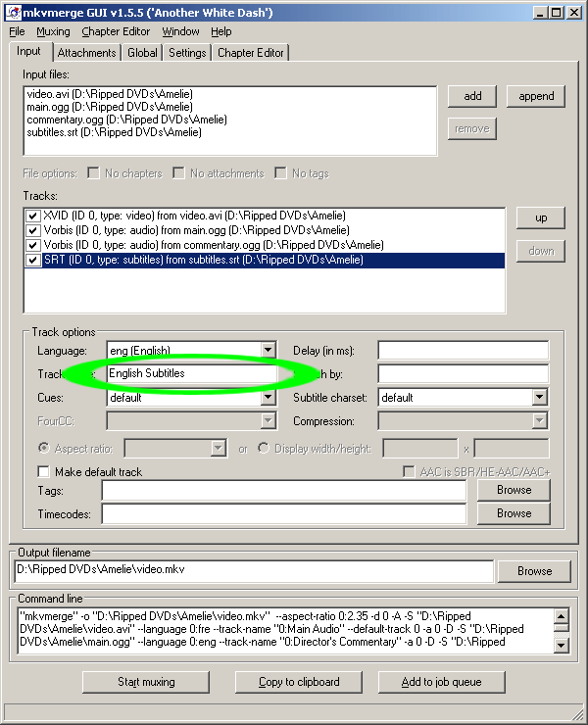588x725 pixels.
Task: Switch to the Chapter Editor tab
Action: tap(250, 53)
